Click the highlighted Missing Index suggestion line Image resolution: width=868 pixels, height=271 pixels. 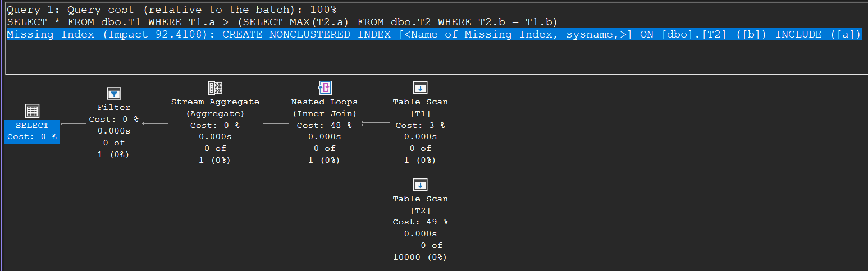433,35
